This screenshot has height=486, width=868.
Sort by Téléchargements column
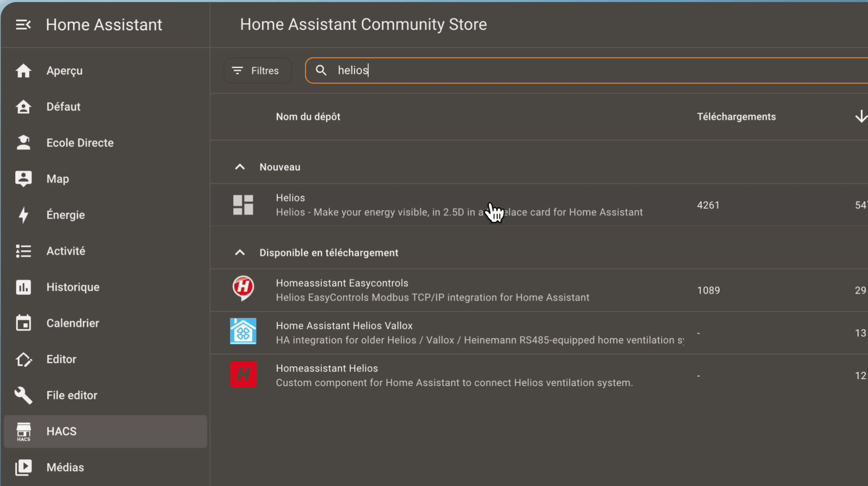click(x=736, y=117)
